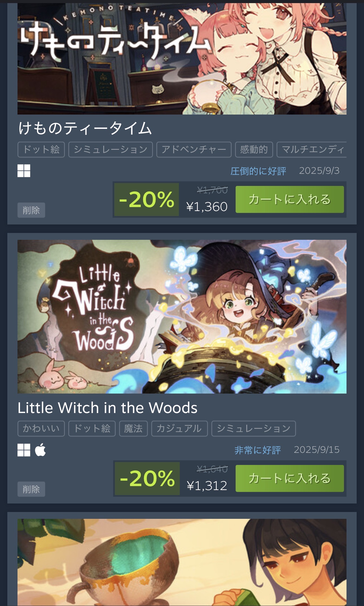Add Little Witch in the Woods to cart

290,478
